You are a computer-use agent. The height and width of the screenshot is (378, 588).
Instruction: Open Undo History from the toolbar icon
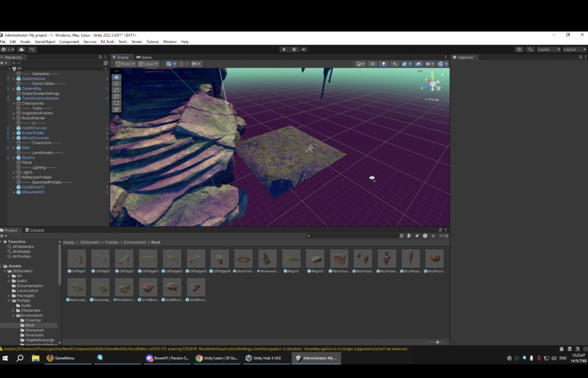[x=519, y=49]
